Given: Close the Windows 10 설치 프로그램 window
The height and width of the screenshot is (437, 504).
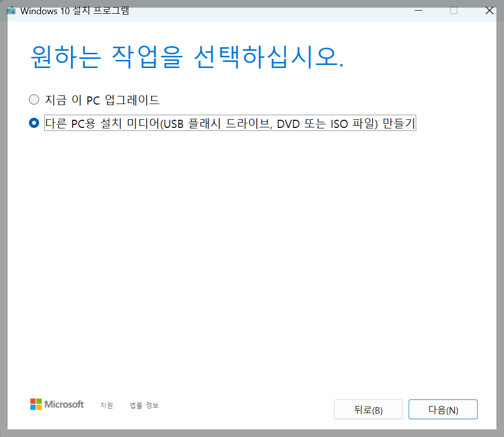Looking at the screenshot, I should [489, 11].
